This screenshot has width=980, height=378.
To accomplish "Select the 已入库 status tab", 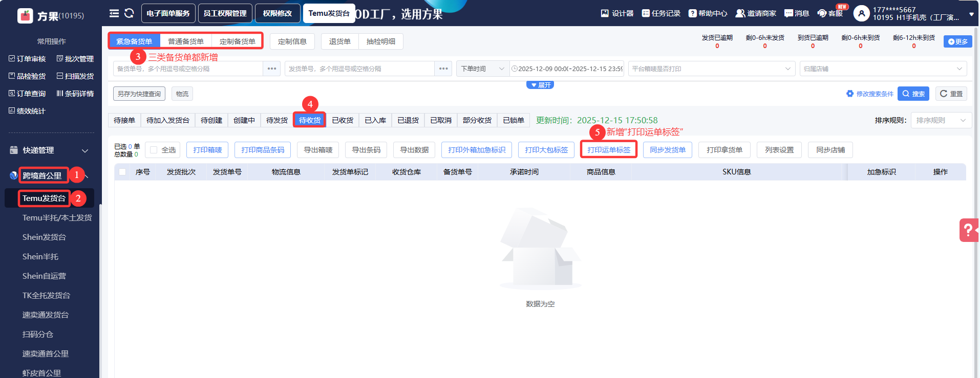I will point(375,120).
